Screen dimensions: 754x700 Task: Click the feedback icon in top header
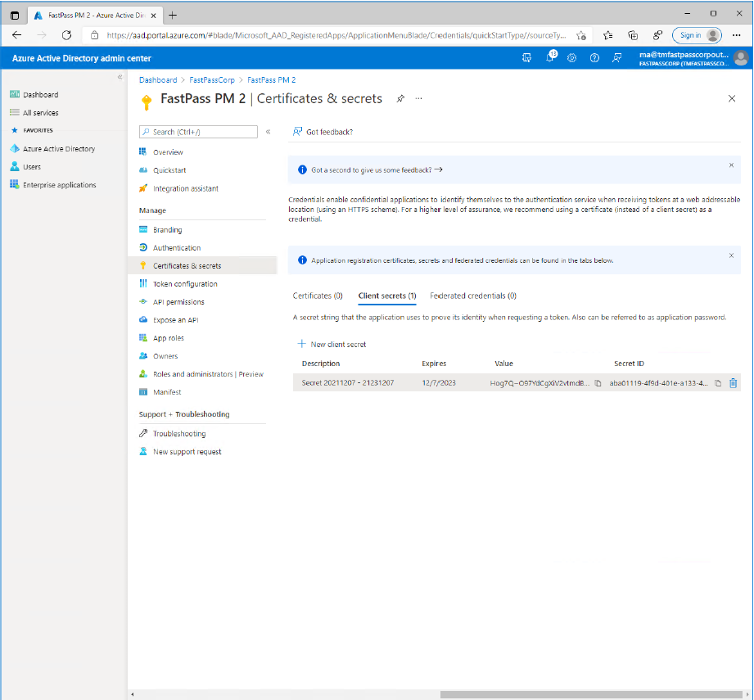616,58
